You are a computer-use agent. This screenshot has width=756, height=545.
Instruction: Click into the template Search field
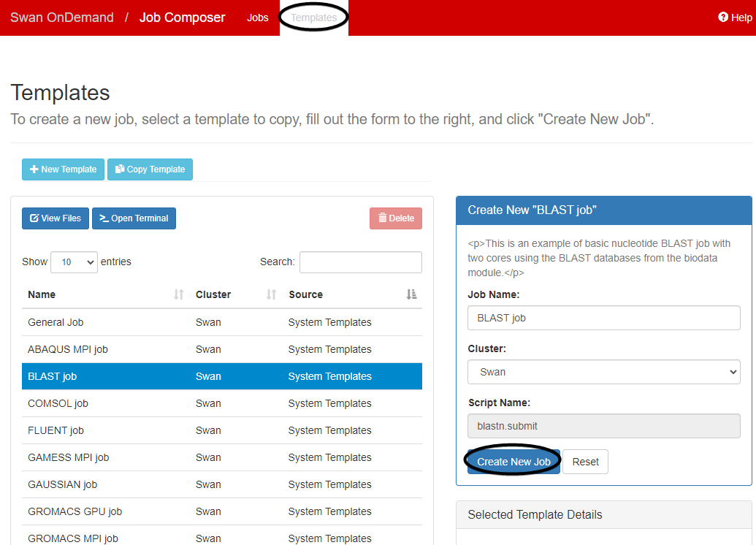(360, 262)
